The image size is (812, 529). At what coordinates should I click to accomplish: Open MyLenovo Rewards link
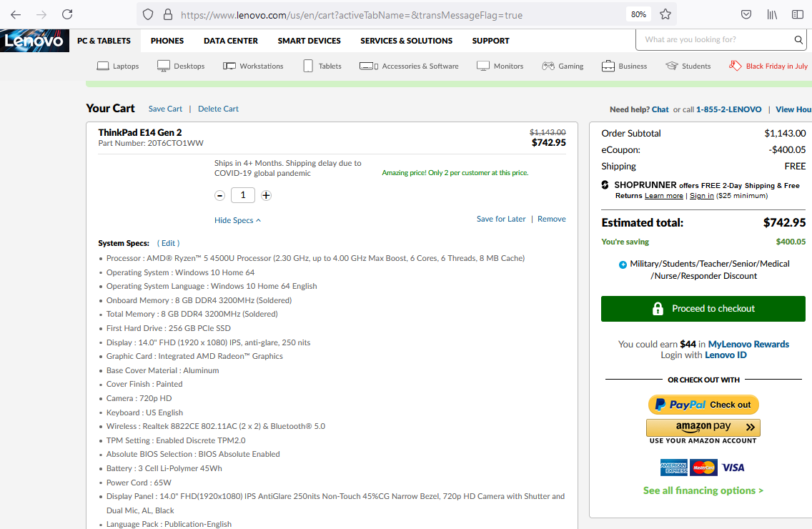click(x=748, y=344)
